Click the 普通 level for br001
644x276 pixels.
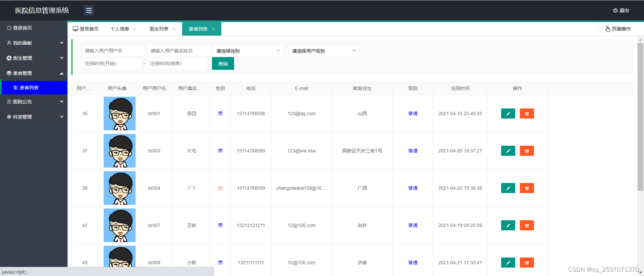pyautogui.click(x=413, y=113)
